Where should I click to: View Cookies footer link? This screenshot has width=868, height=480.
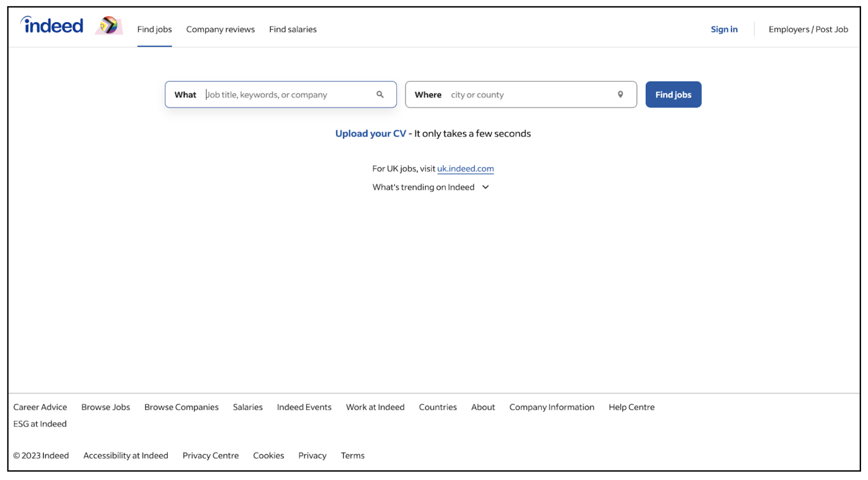point(268,456)
